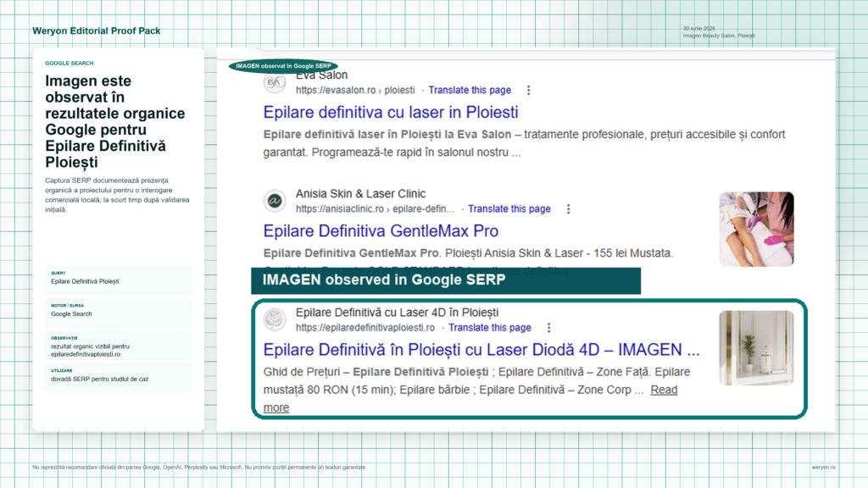Open three-dot menu beside Eva Salon result

529,90
